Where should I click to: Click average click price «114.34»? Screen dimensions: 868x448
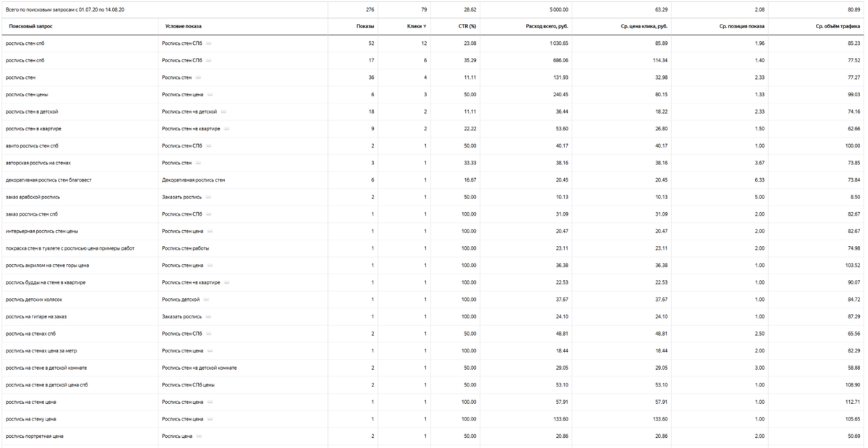[x=659, y=61]
